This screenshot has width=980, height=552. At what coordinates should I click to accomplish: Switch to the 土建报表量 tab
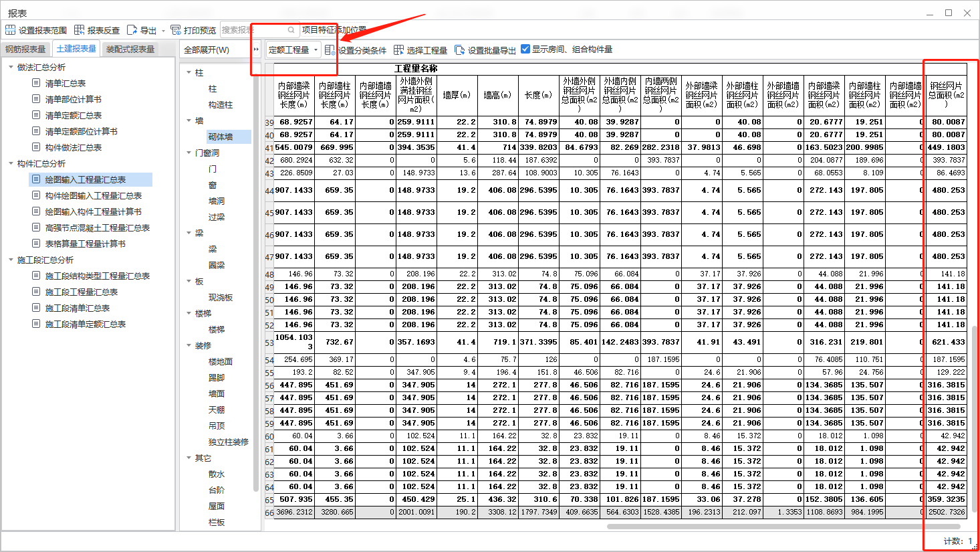point(76,49)
